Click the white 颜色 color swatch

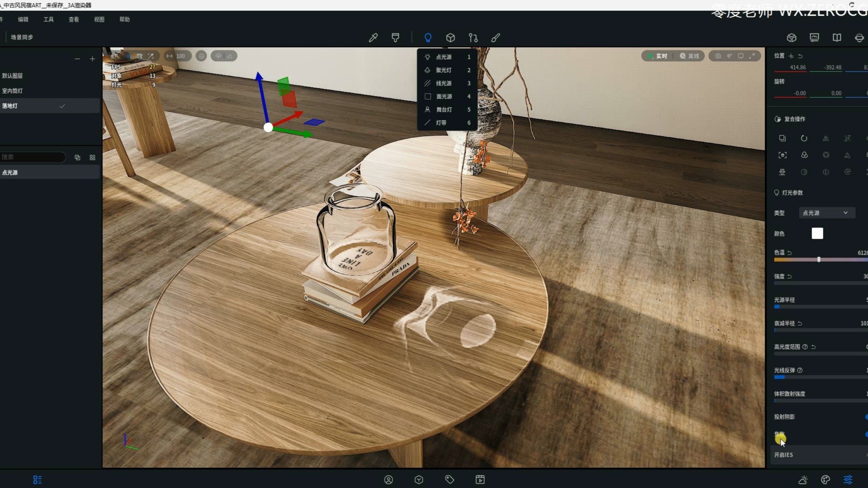click(817, 233)
